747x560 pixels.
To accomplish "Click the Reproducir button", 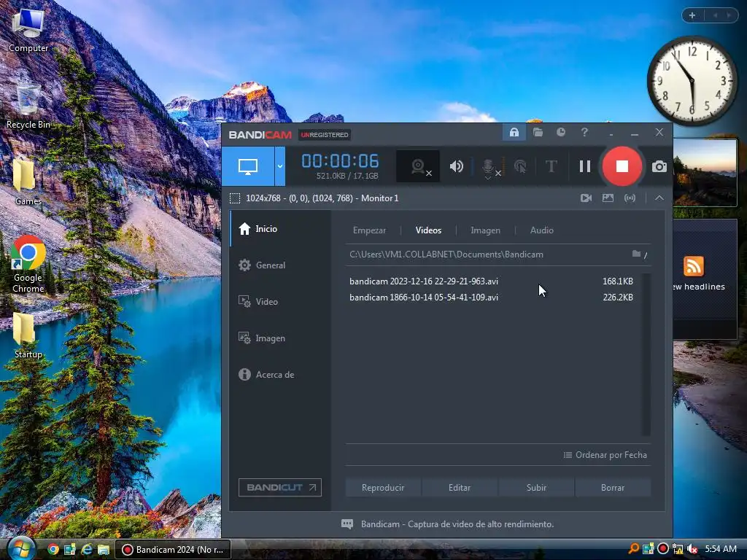I will [383, 488].
